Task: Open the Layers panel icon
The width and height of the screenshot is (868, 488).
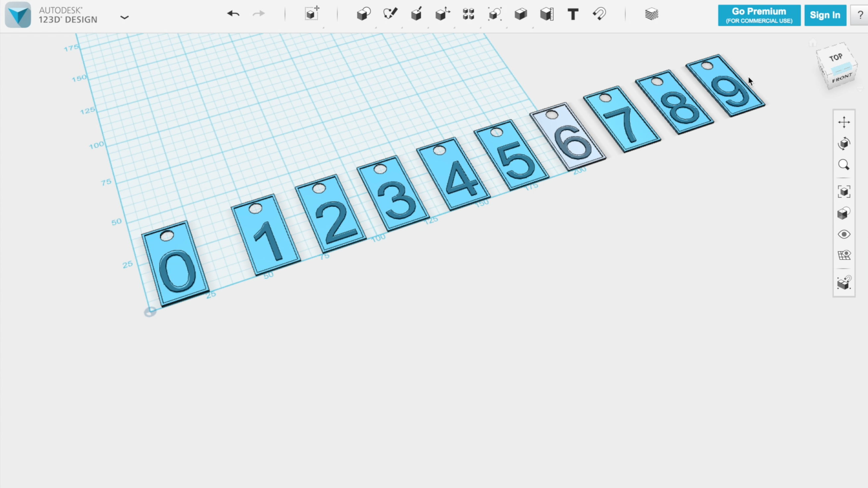Action: pos(652,14)
